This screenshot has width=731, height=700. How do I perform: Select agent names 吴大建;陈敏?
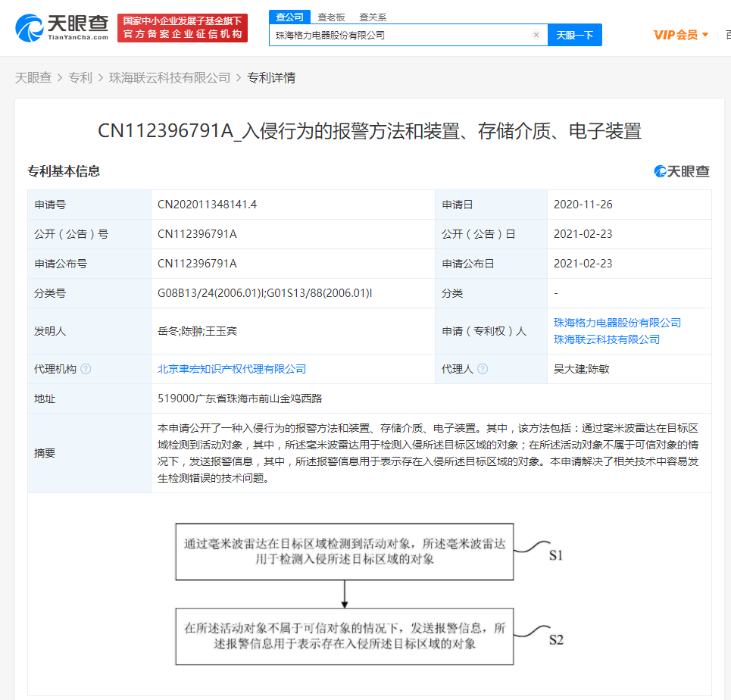581,369
